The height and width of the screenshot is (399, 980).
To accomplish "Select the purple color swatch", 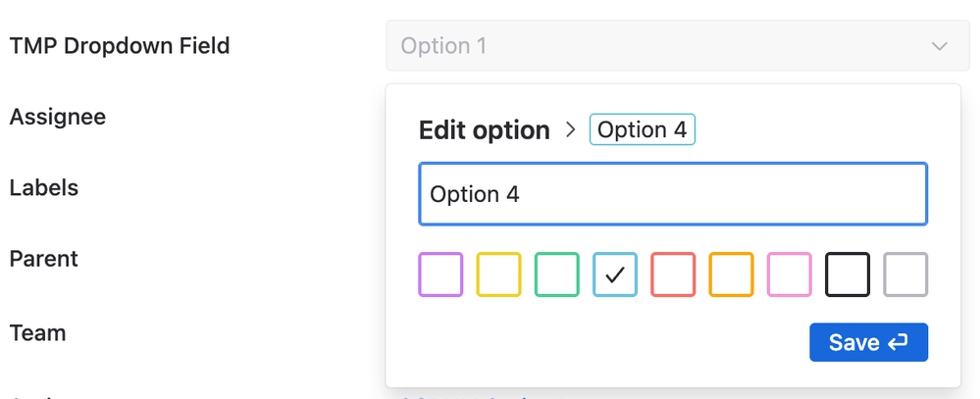I will (x=440, y=274).
